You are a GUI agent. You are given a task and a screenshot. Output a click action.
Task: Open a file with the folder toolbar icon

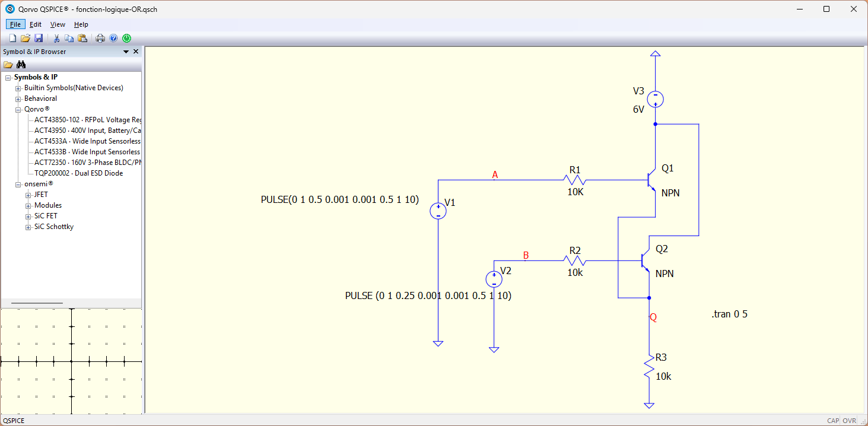(26, 38)
